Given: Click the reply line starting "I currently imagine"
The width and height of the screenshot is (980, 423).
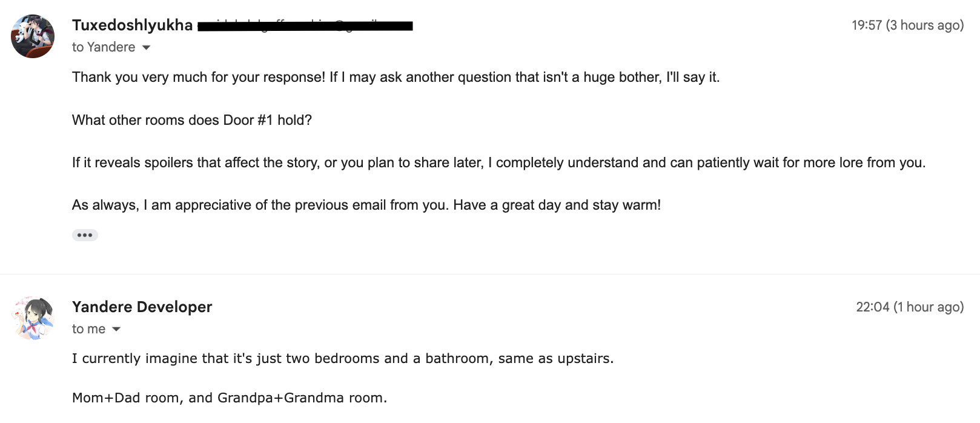Looking at the screenshot, I should click(343, 359).
